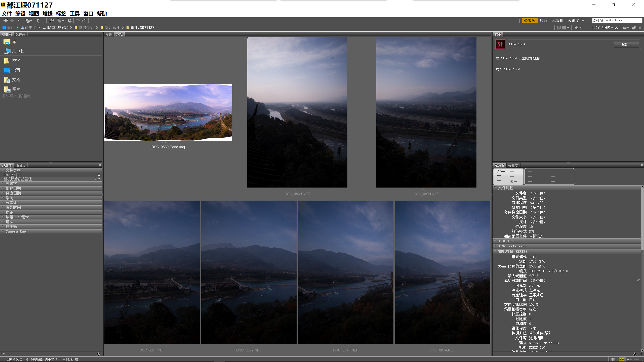Screen dimensions: 644x362
Task: Click the thumbnail quality checkerboard icon
Action: click(559, 28)
